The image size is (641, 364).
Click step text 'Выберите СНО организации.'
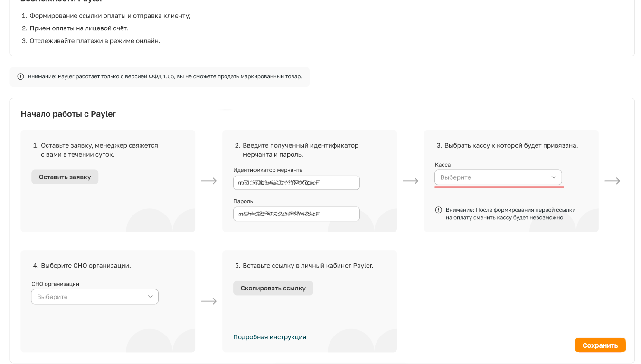[x=86, y=266]
